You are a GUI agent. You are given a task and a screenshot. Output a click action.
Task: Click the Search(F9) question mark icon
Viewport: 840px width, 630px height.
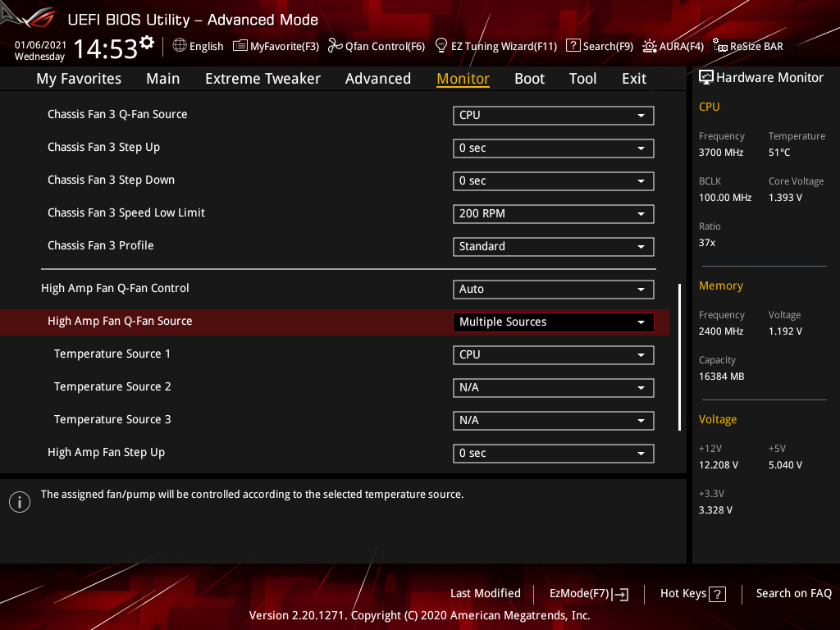tap(573, 46)
